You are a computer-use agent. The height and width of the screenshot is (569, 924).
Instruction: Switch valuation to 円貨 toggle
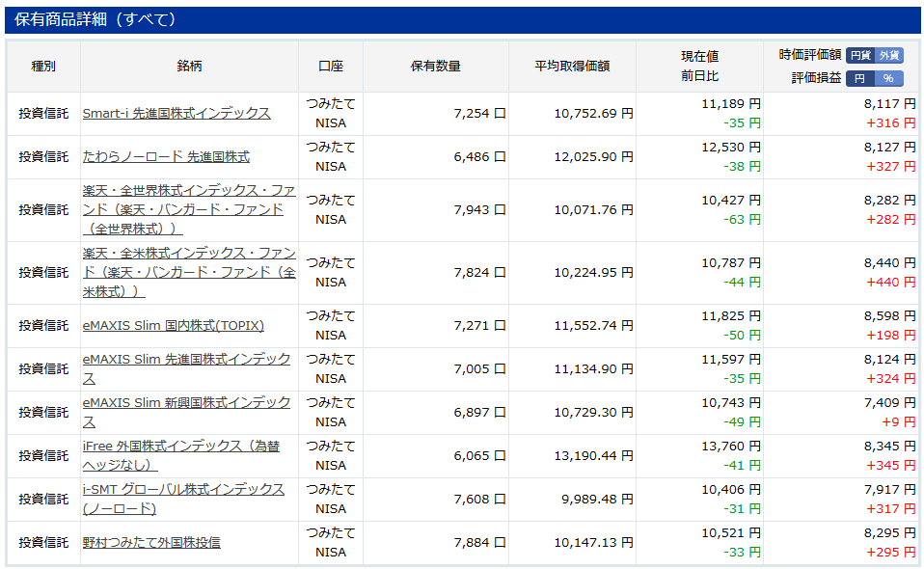[x=860, y=55]
